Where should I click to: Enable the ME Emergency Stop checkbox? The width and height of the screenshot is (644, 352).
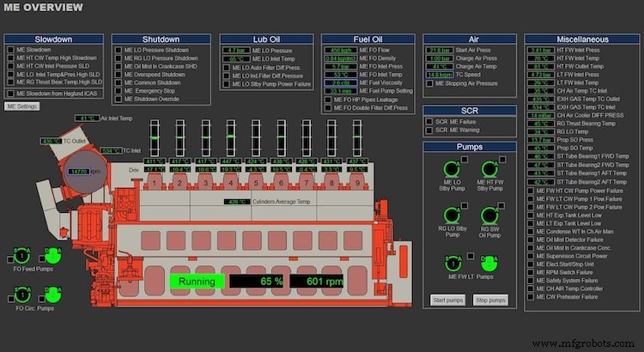pyautogui.click(x=118, y=90)
